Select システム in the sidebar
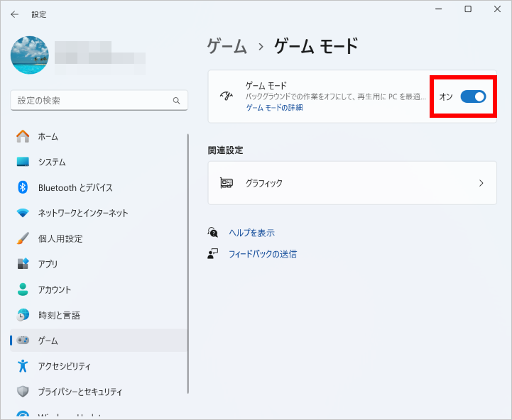Screen dimensions: 512x420 (x=99, y=162)
